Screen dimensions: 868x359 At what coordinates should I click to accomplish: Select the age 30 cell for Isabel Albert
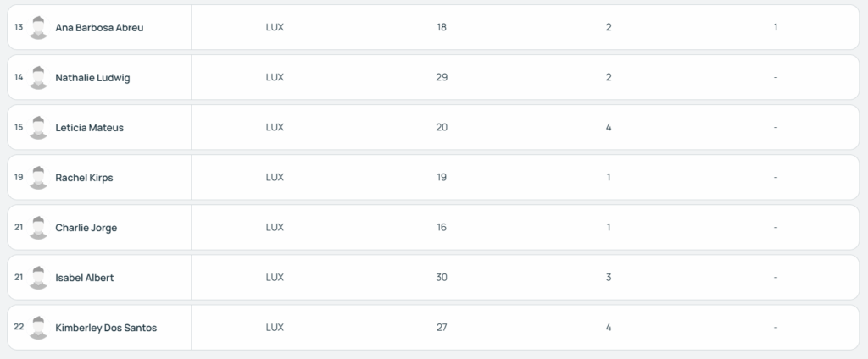click(441, 277)
